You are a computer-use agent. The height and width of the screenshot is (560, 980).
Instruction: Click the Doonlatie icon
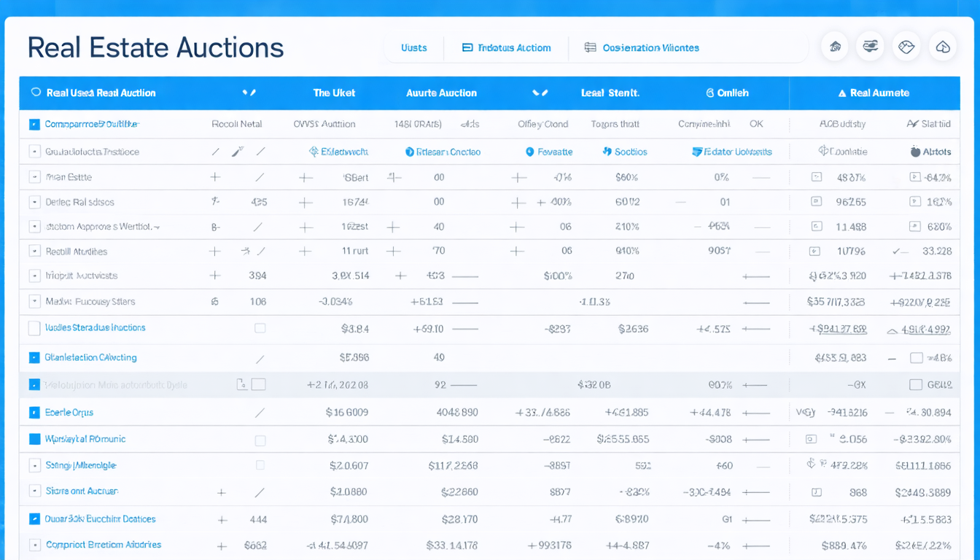[x=822, y=152]
